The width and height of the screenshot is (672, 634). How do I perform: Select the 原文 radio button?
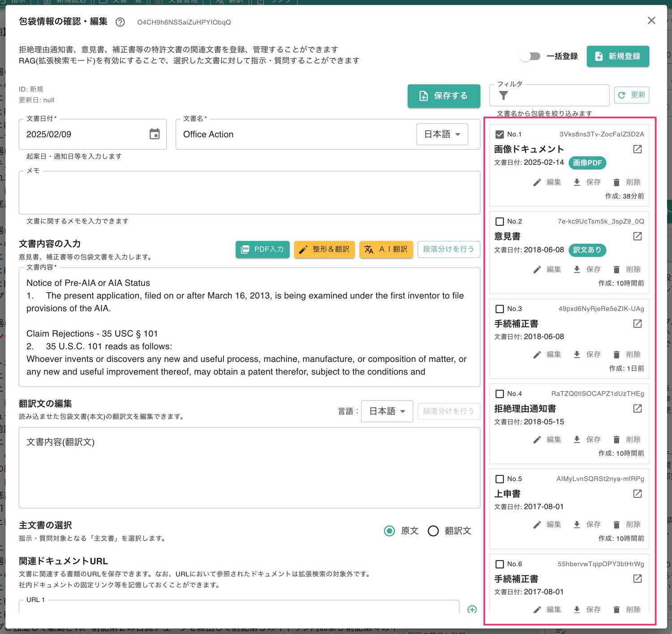[x=390, y=531]
